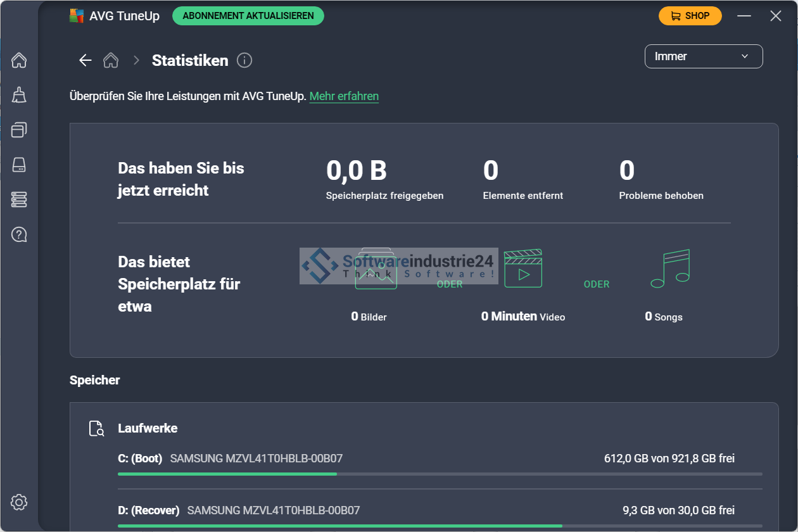Follow the Mehr erfahren link
The image size is (798, 532).
point(344,96)
